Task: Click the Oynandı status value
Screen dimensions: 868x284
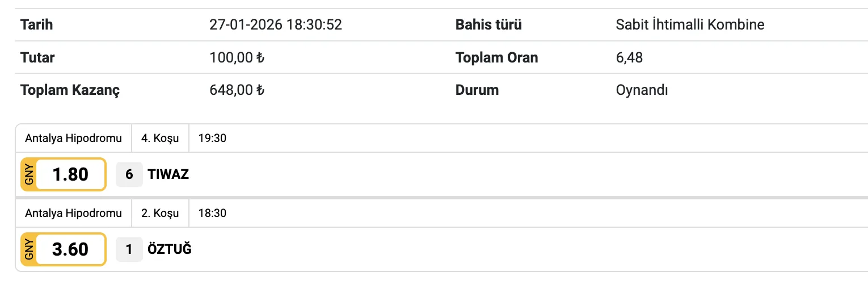Action: coord(642,90)
